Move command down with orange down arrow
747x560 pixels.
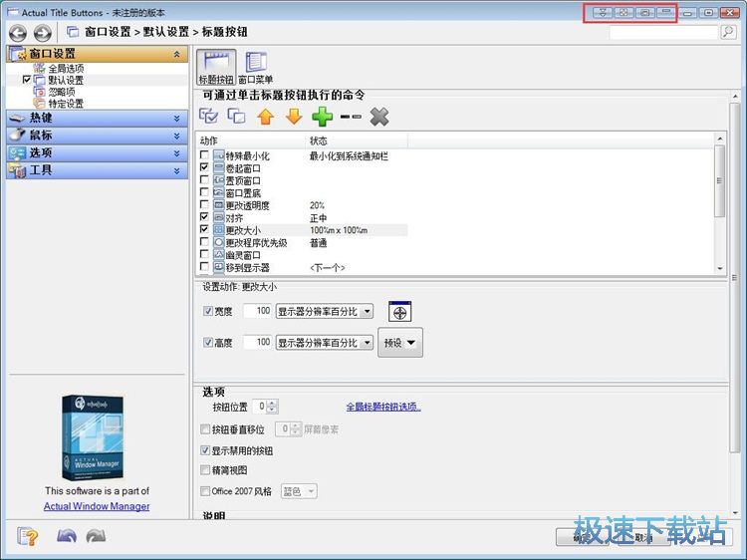click(x=294, y=117)
